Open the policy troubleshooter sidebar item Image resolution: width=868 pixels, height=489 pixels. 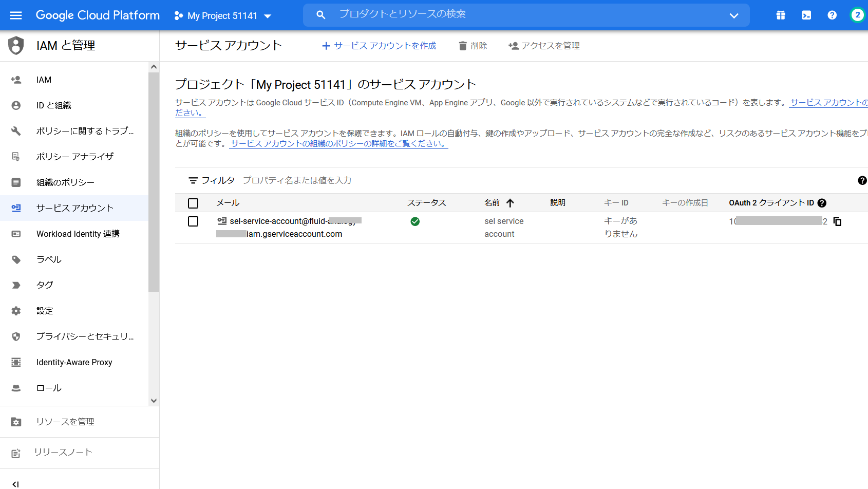74,131
